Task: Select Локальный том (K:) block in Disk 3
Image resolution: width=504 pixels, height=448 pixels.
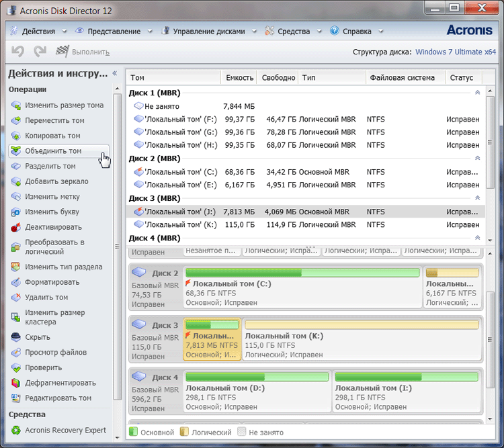Action: pyautogui.click(x=362, y=339)
